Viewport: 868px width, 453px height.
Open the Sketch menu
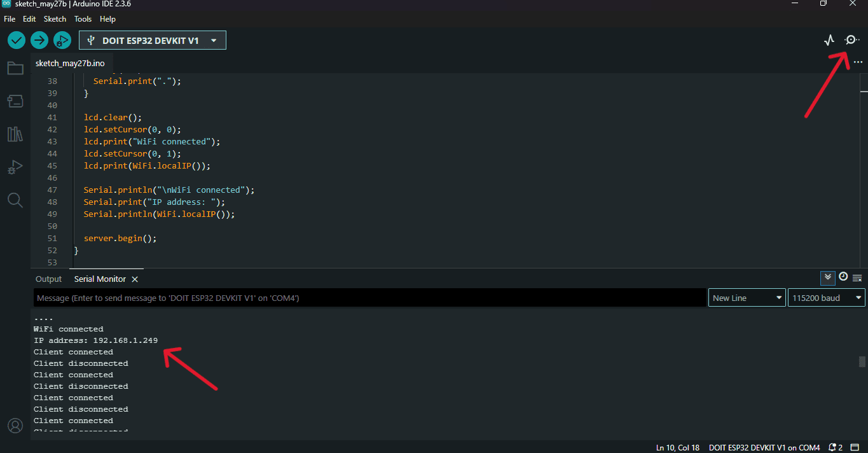(x=55, y=19)
